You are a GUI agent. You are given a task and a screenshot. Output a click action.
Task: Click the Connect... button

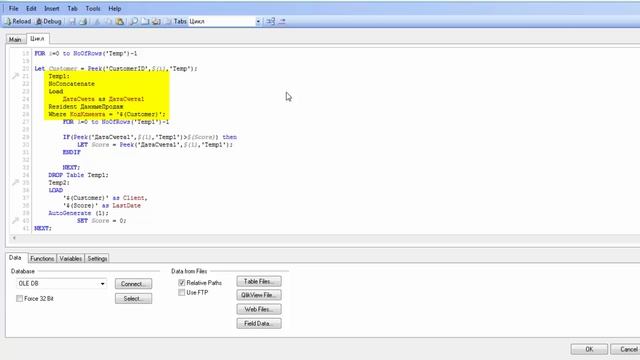click(133, 284)
